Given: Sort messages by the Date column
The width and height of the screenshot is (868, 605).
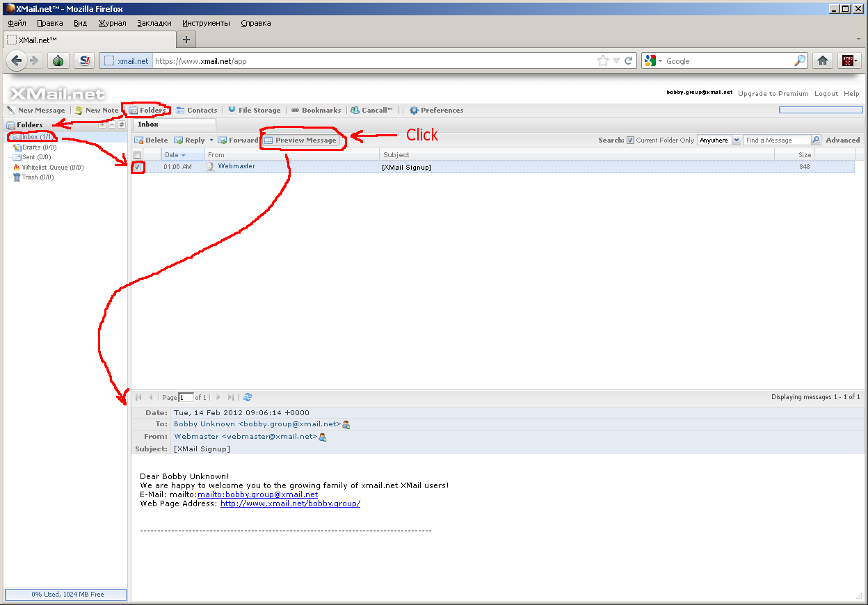Looking at the screenshot, I should coord(184,154).
